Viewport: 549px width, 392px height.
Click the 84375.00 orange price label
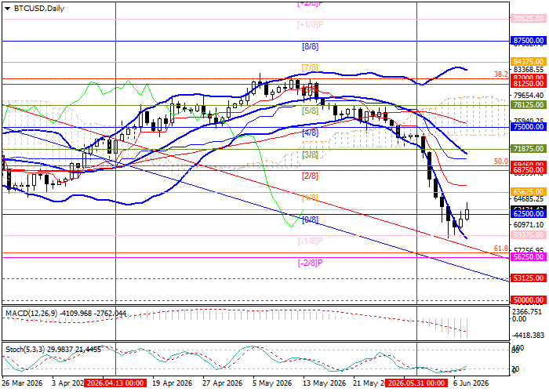click(529, 62)
